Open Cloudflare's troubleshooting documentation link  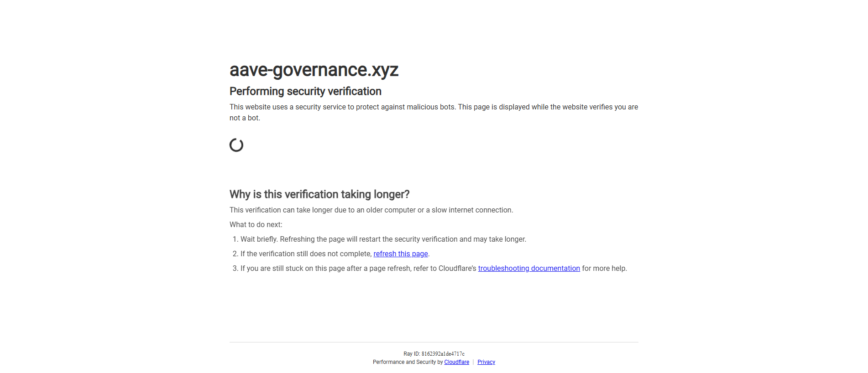click(529, 269)
